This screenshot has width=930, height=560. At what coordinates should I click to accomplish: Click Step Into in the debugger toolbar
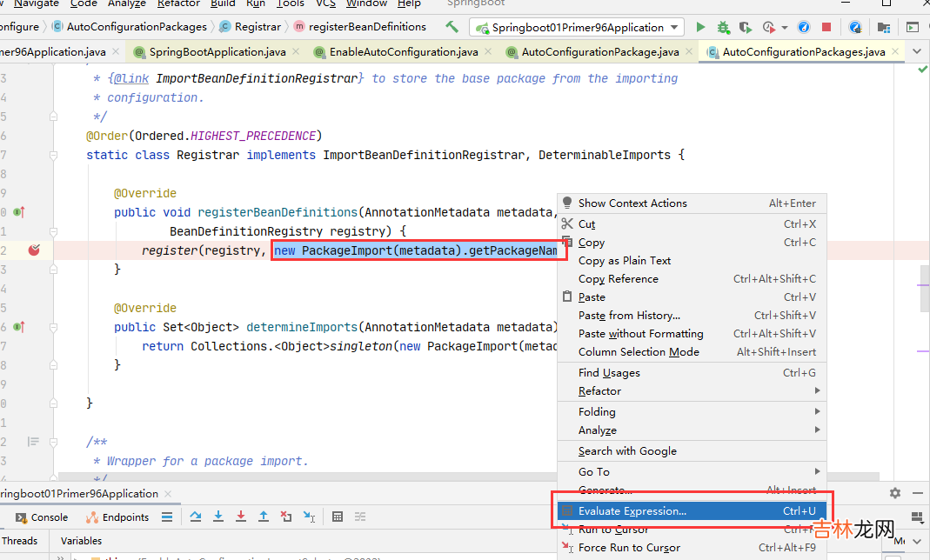[x=218, y=517]
